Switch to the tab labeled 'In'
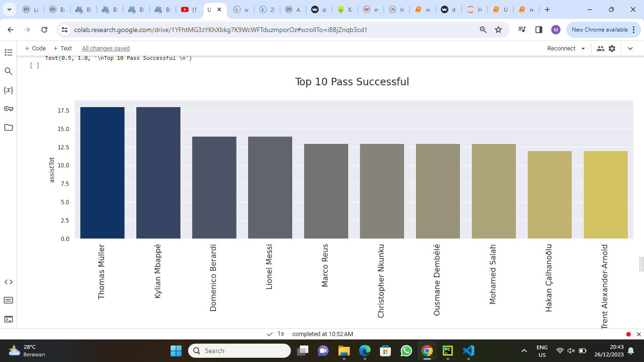This screenshot has height=362, width=644. coord(397,9)
